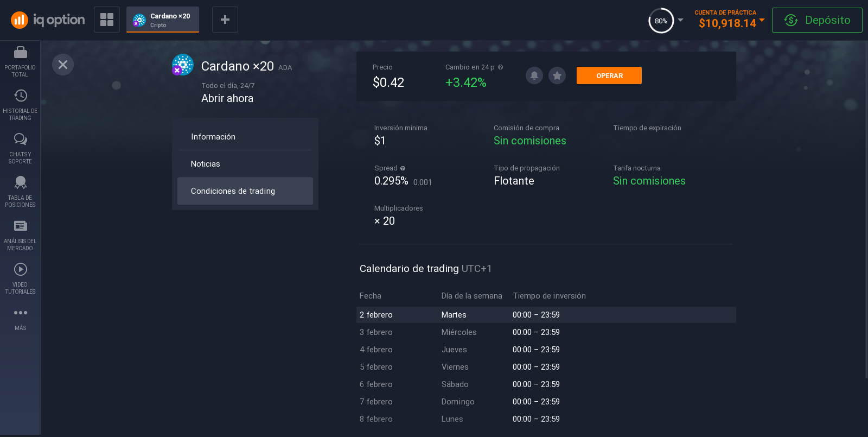Click the help icon beside Cambio en 24 p
Viewport: 868px width, 437px height.
[x=501, y=67]
